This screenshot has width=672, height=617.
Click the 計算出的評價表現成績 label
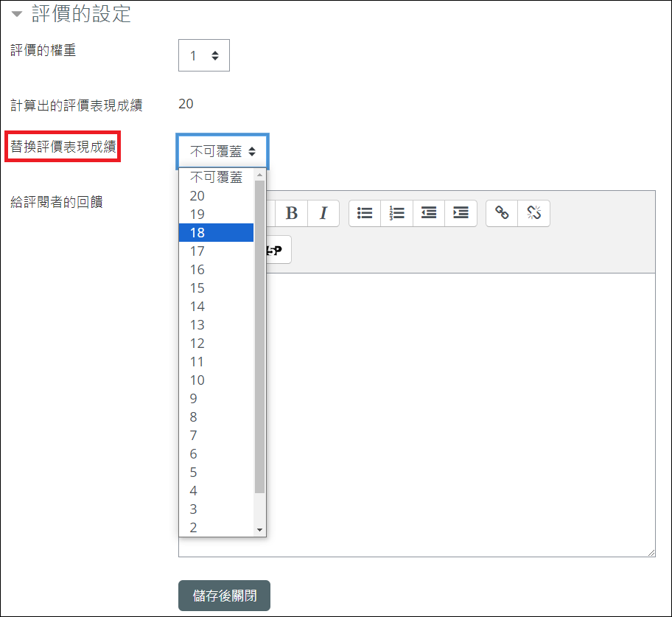point(77,105)
